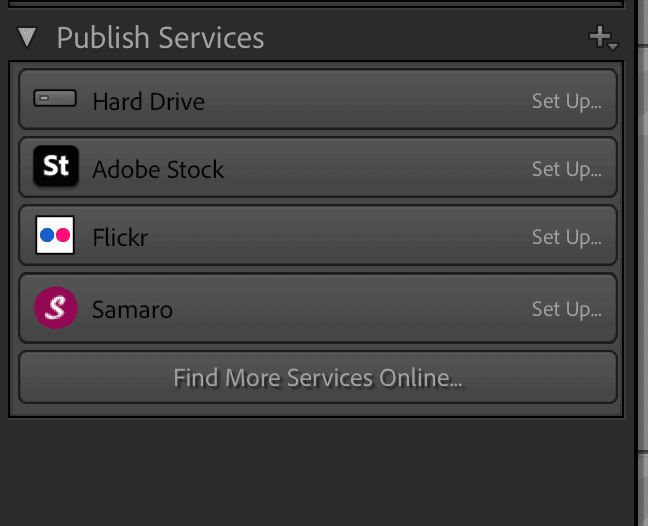The image size is (648, 526).
Task: Open Find More Services Online
Action: [x=318, y=377]
